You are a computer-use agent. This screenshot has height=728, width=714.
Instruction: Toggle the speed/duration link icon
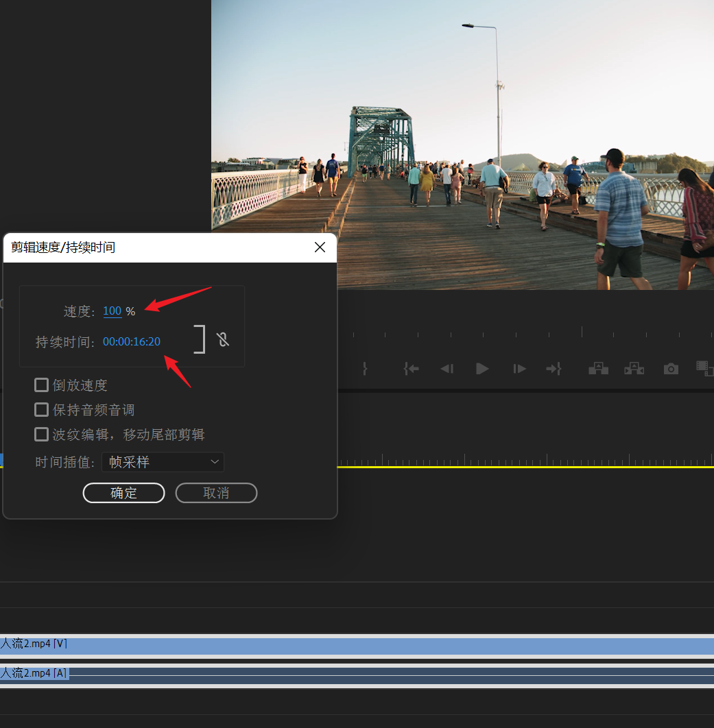(222, 339)
